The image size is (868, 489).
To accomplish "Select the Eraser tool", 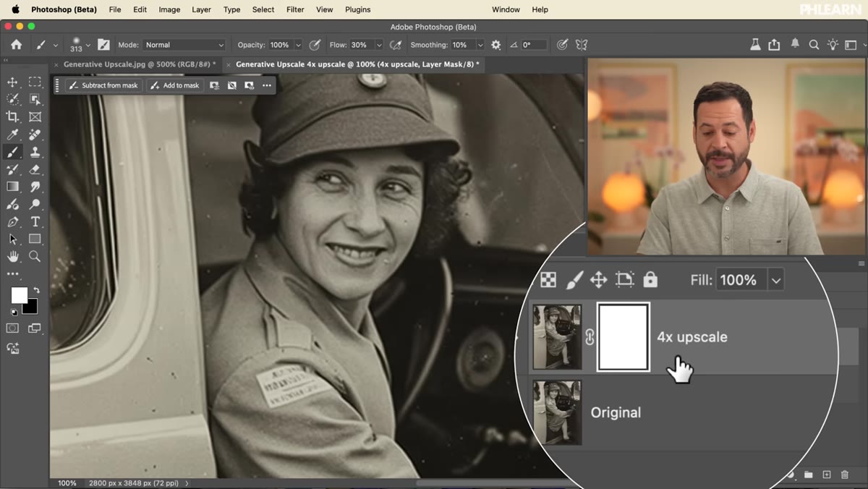I will (x=35, y=169).
